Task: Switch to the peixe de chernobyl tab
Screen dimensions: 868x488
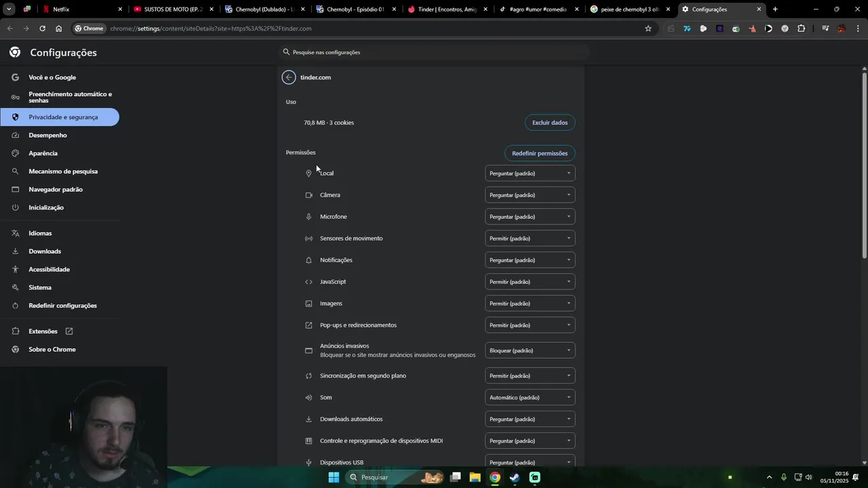Action: tap(631, 9)
